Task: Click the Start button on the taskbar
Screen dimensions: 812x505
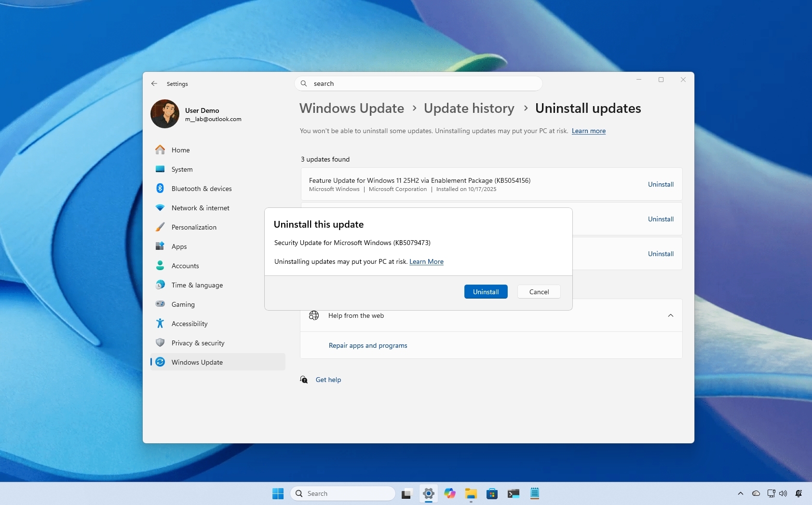Action: pyautogui.click(x=278, y=493)
